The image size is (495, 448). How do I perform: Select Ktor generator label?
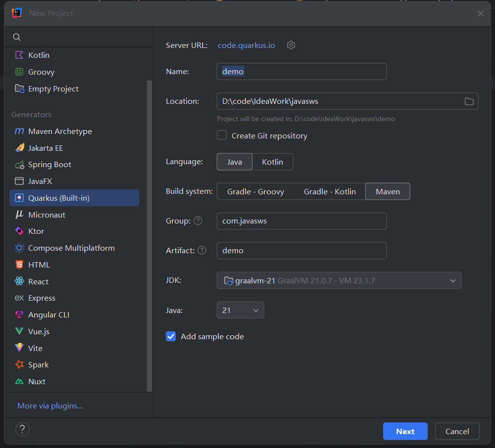pos(36,231)
